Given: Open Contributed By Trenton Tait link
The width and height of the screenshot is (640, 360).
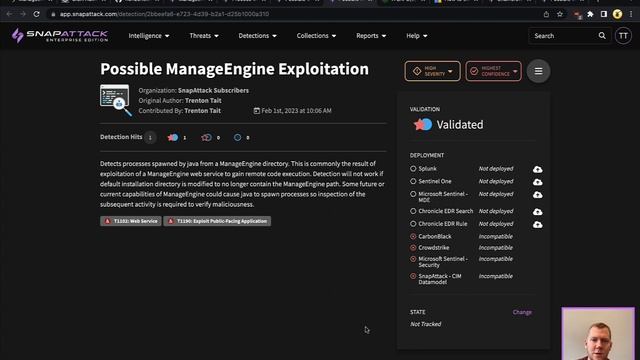Looking at the screenshot, I should 202,111.
